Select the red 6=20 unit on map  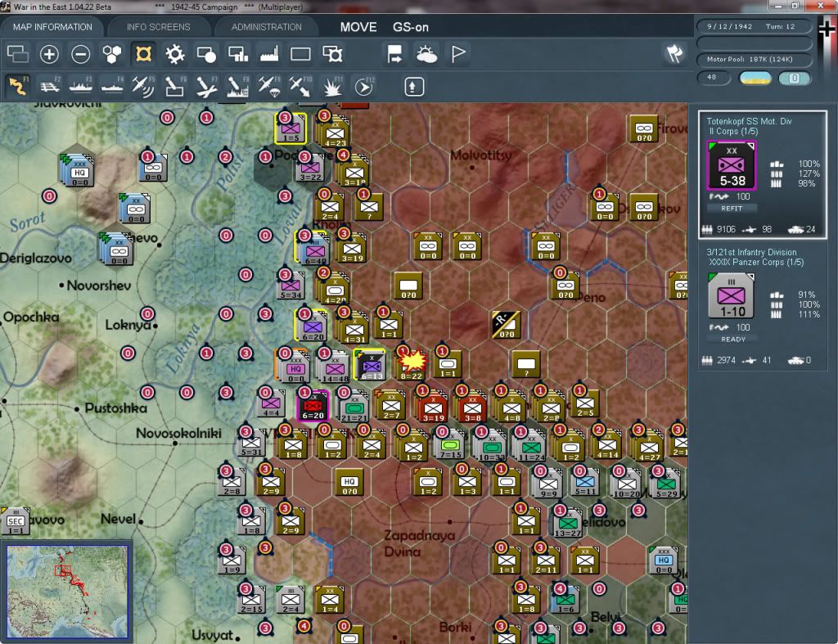pyautogui.click(x=313, y=406)
